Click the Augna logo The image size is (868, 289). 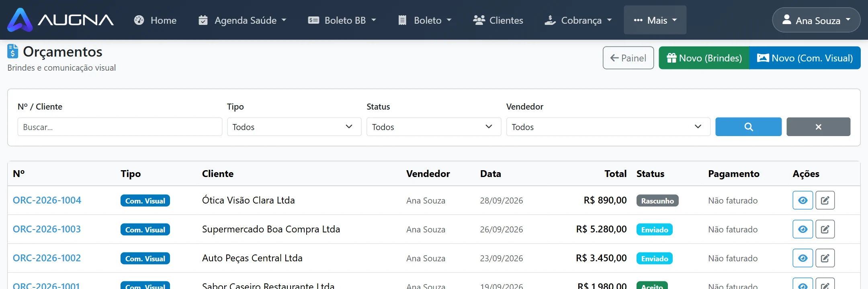[61, 20]
